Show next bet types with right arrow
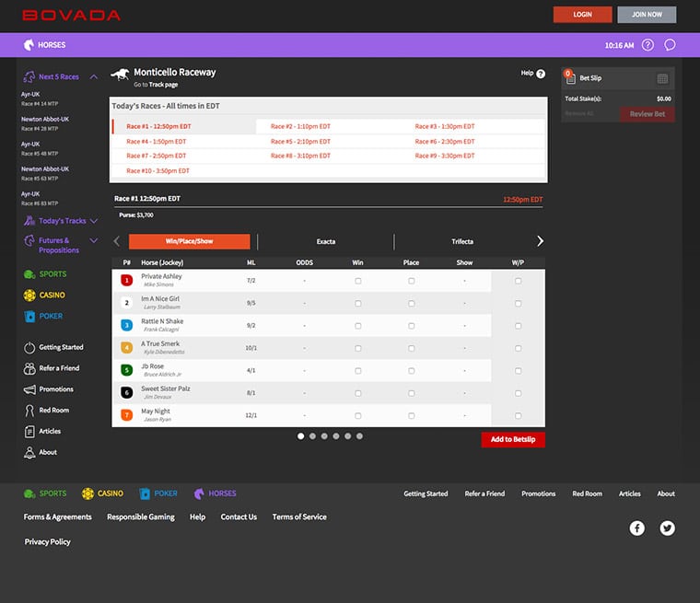700x603 pixels. coord(540,241)
